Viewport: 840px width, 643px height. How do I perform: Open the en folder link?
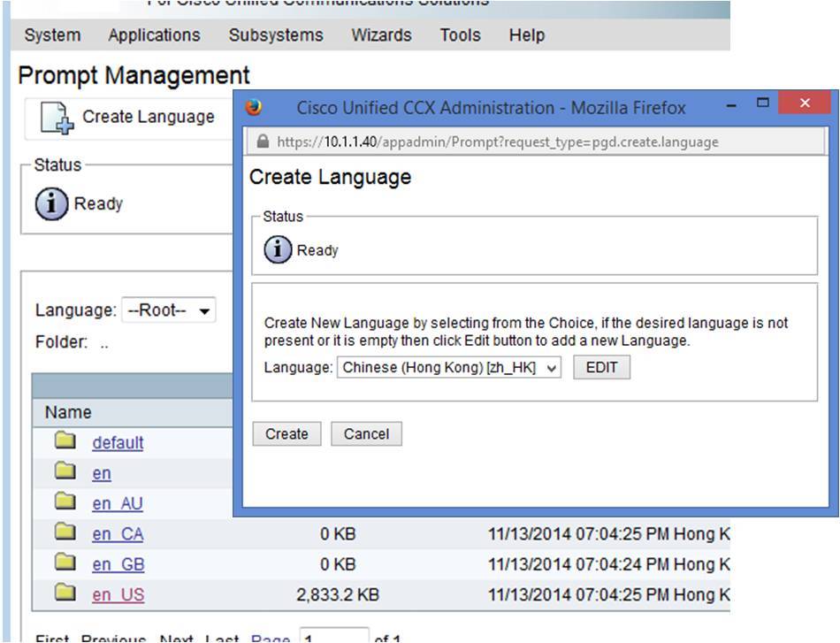[x=102, y=474]
